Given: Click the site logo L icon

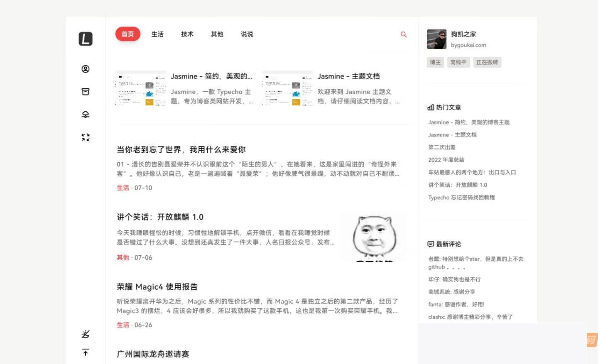Looking at the screenshot, I should pyautogui.click(x=85, y=39).
